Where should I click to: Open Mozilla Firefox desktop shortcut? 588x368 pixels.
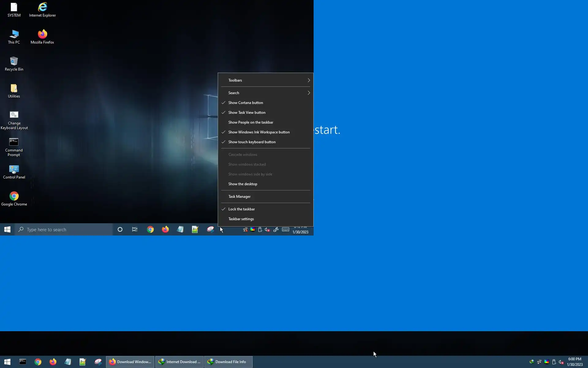[x=42, y=37]
